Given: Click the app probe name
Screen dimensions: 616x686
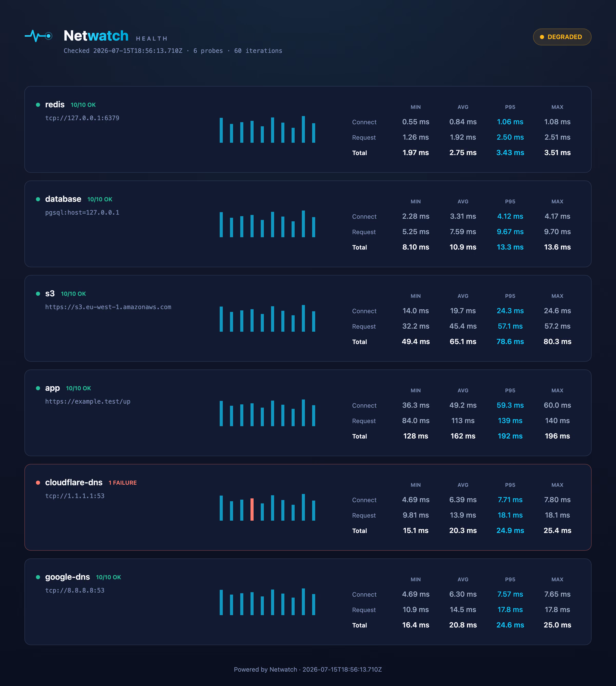Looking at the screenshot, I should pos(52,388).
